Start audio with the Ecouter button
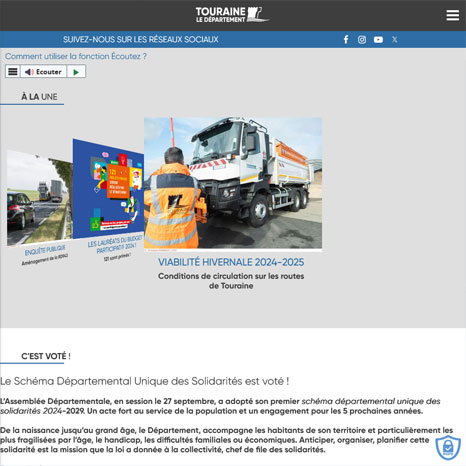 (x=44, y=72)
